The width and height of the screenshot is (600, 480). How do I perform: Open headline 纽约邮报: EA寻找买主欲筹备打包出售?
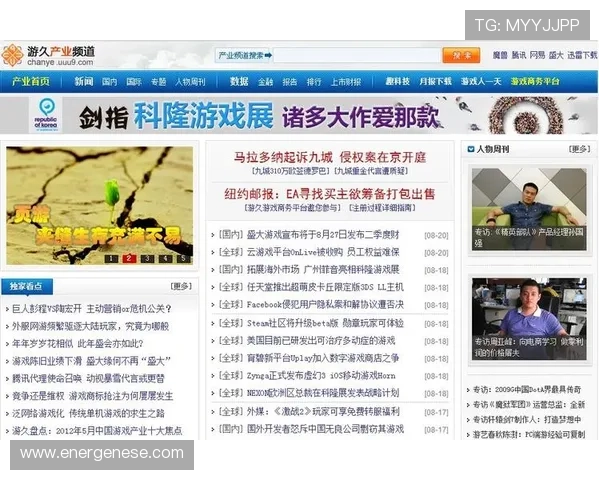(330, 194)
